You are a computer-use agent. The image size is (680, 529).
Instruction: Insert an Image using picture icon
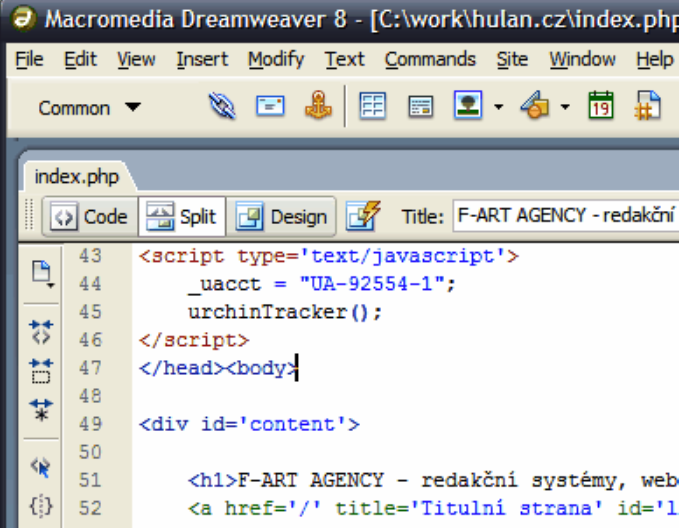(x=468, y=105)
